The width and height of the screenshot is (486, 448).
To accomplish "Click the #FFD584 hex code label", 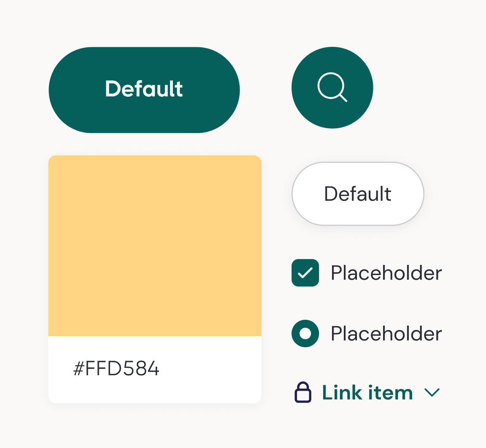I will [116, 368].
